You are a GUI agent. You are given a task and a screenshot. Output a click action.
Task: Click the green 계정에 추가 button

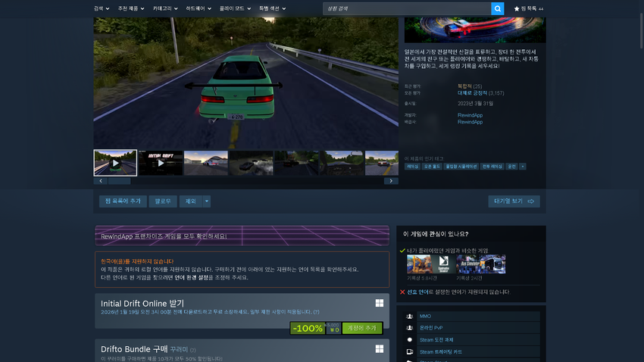[361, 328]
